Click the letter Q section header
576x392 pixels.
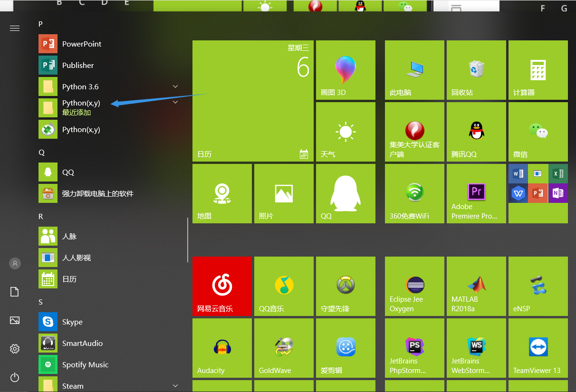41,153
